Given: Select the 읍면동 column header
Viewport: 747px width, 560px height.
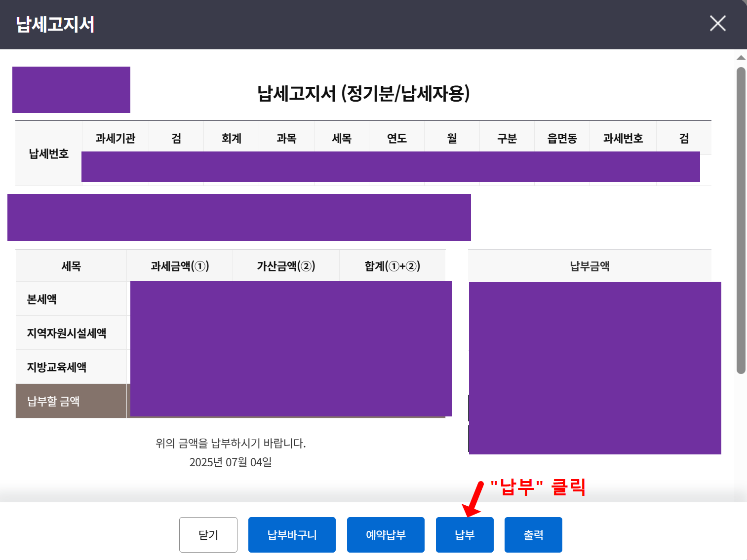Looking at the screenshot, I should tap(561, 138).
